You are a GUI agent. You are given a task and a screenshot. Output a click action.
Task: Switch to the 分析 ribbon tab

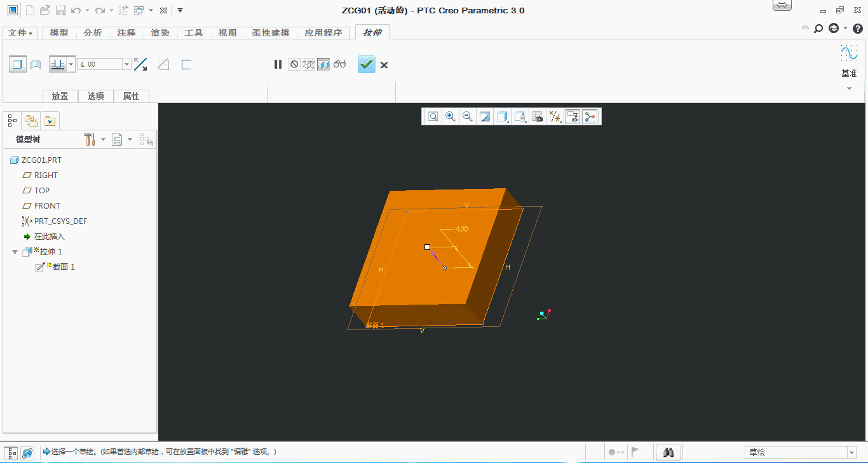click(x=93, y=33)
